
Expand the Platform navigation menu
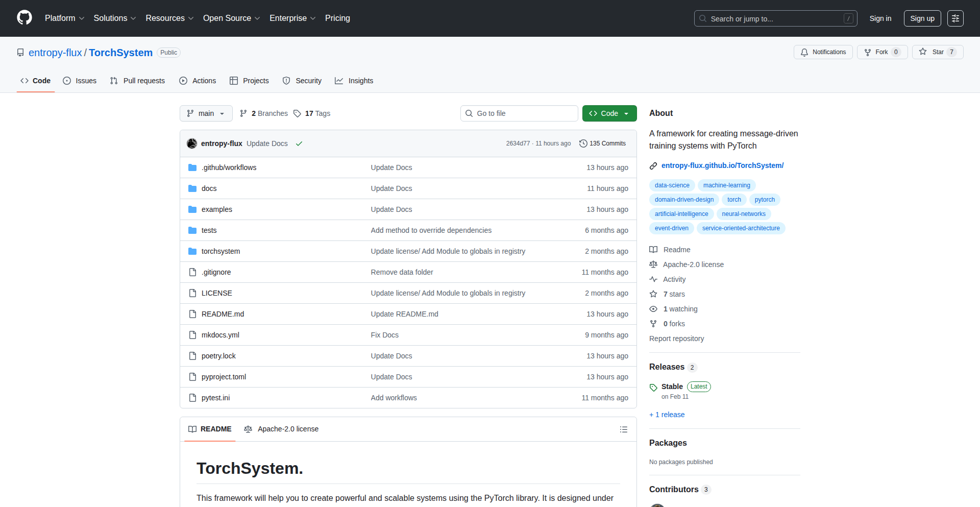pyautogui.click(x=64, y=18)
